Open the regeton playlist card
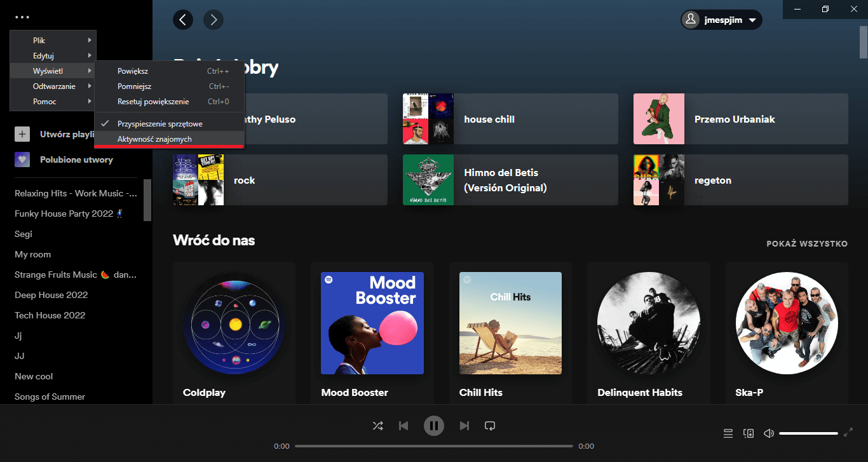The height and width of the screenshot is (462, 868). pyautogui.click(x=741, y=180)
